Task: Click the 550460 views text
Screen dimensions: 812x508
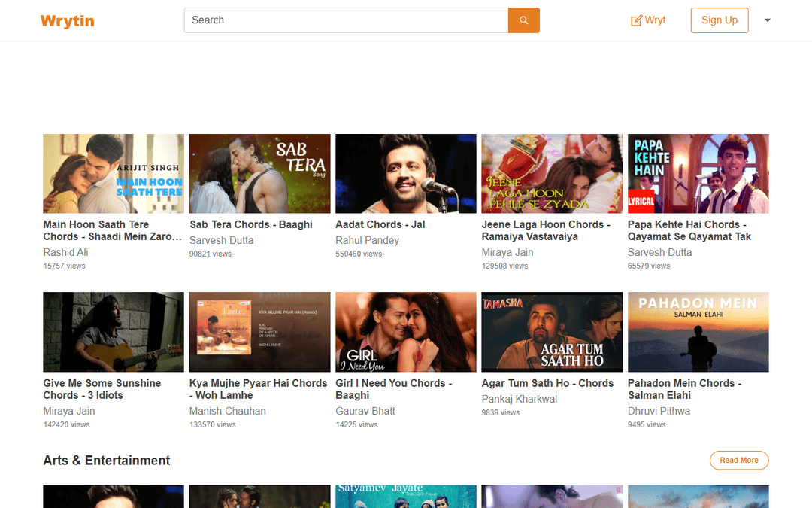Action: [359, 254]
